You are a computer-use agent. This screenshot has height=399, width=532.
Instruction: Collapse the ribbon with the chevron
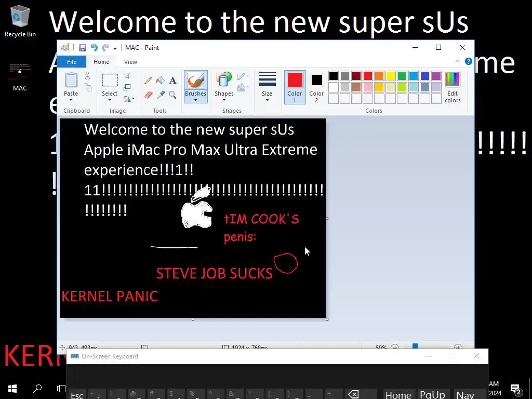pyautogui.click(x=457, y=61)
